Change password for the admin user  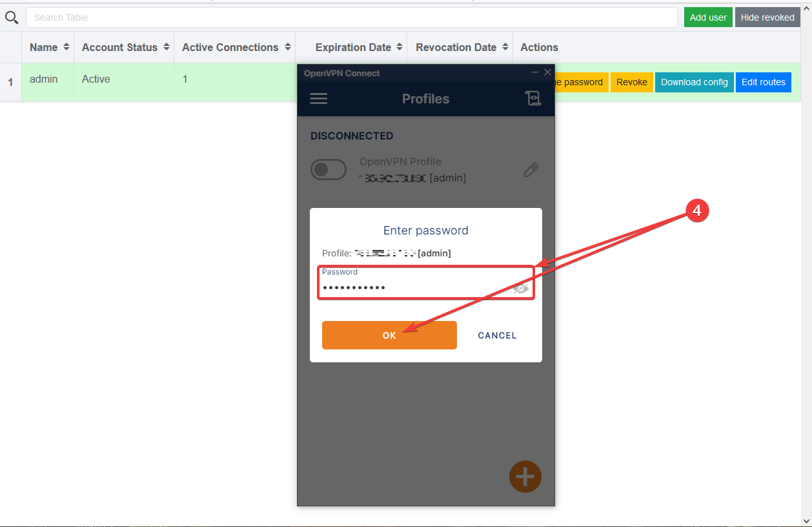click(x=582, y=82)
